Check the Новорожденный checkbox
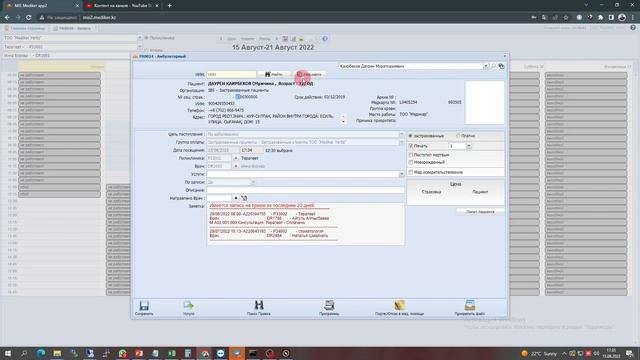This screenshot has height=360, width=640. point(411,162)
